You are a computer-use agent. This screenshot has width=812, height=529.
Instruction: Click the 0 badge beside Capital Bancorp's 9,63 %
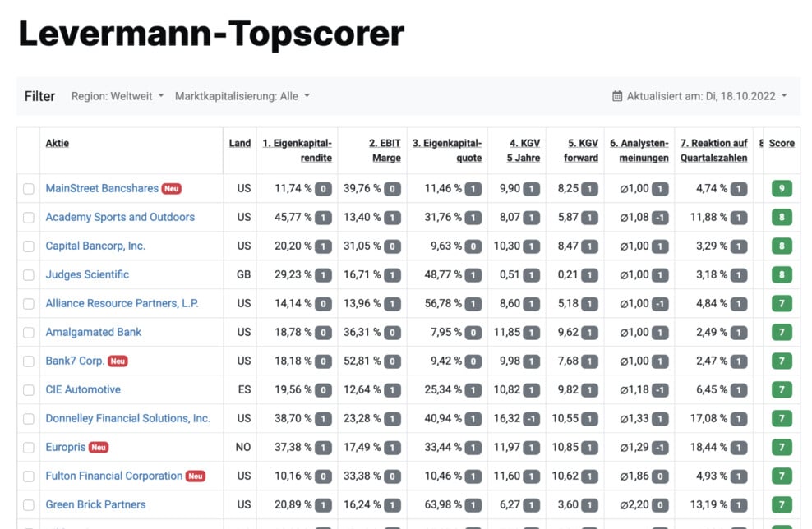pyautogui.click(x=473, y=246)
